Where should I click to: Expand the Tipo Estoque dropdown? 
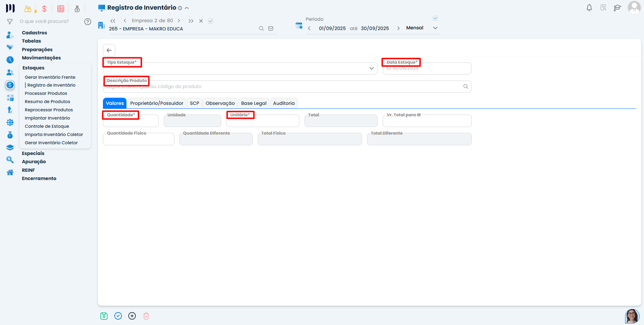coord(371,68)
